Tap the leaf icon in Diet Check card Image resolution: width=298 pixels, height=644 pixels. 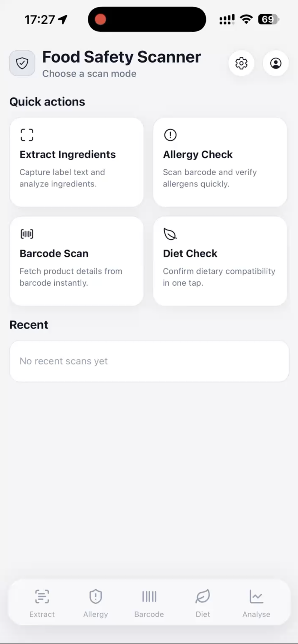(170, 234)
